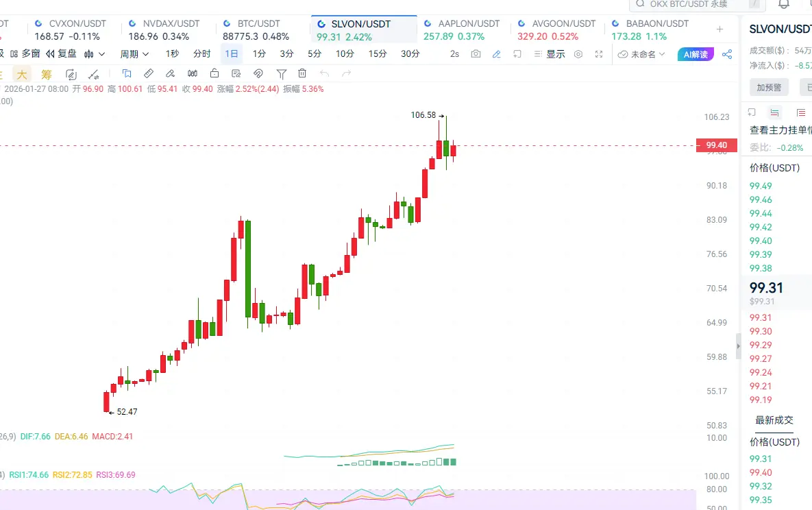Switch to the 15分 timeframe

point(378,54)
